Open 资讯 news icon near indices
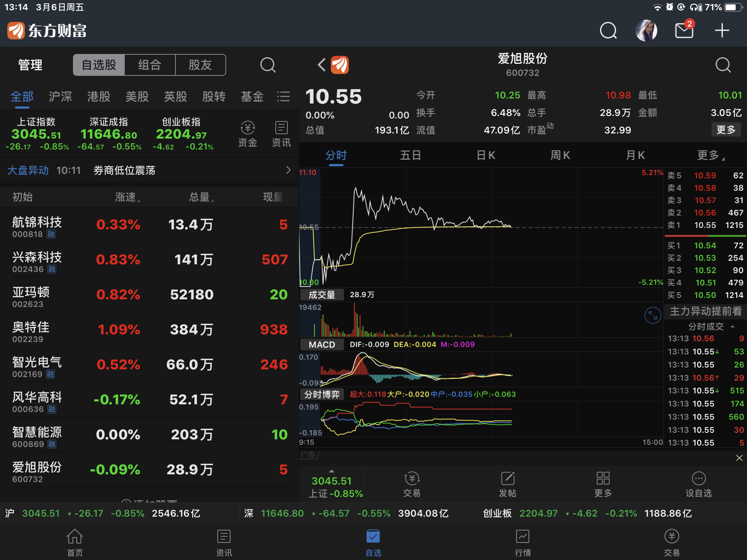The width and height of the screenshot is (747, 560). click(282, 134)
